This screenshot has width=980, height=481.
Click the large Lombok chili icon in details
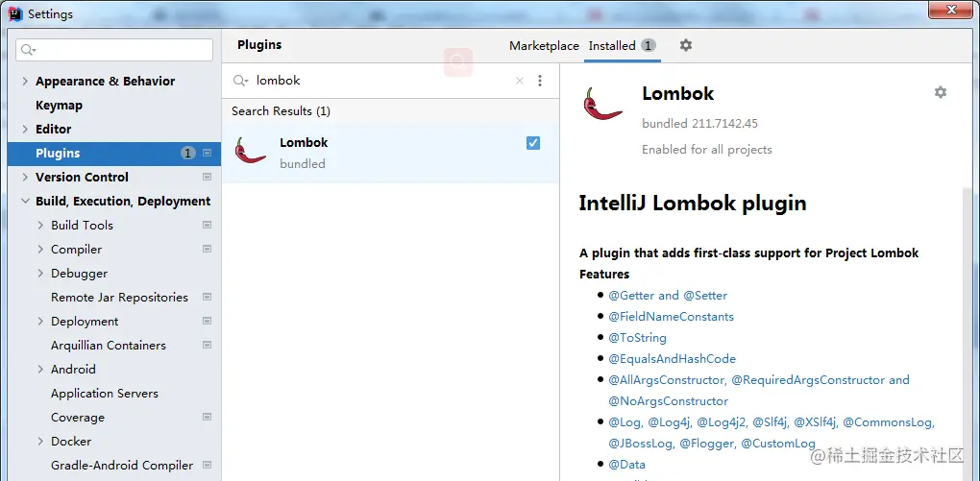(601, 104)
